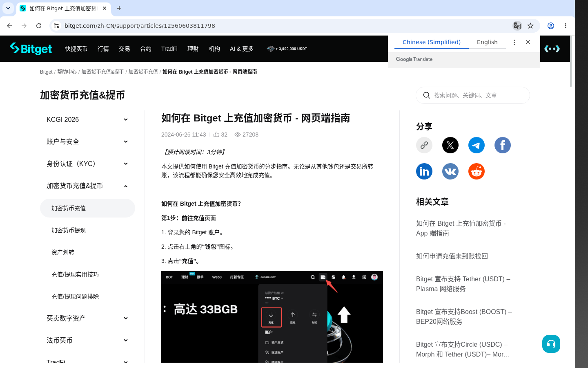Expand 买卖数字资产 sidebar section

point(87,318)
